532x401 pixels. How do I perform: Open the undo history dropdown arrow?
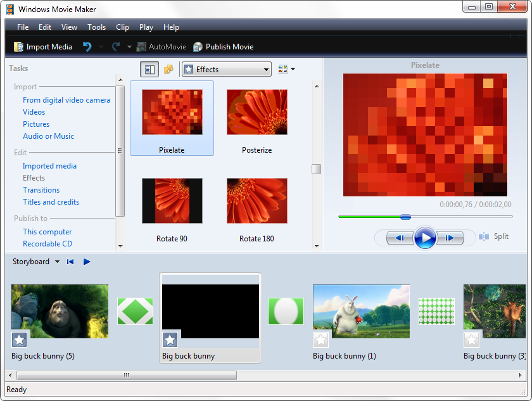101,47
